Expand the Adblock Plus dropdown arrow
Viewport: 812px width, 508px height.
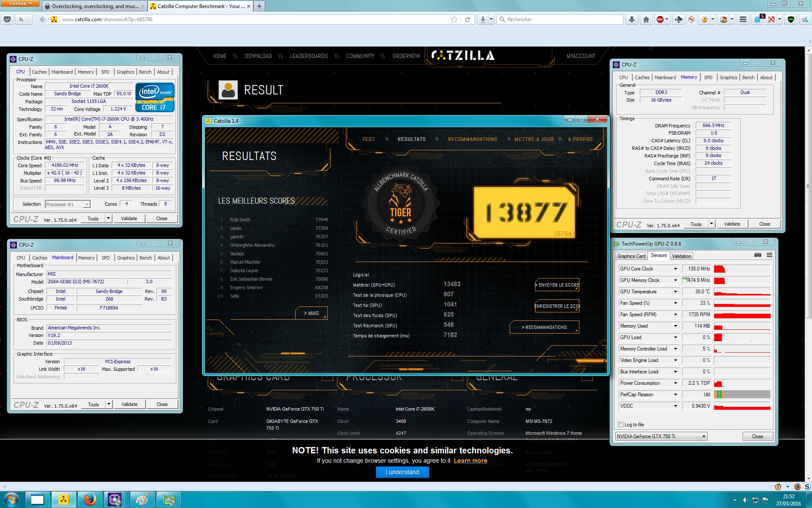tap(667, 19)
